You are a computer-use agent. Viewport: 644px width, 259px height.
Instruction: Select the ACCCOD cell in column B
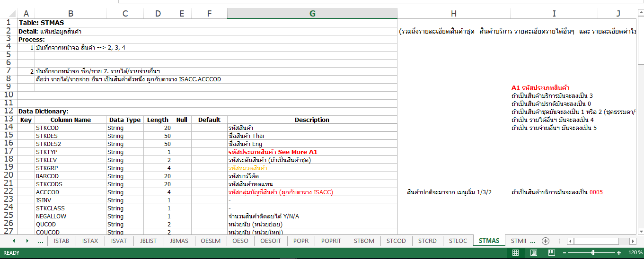coord(48,192)
